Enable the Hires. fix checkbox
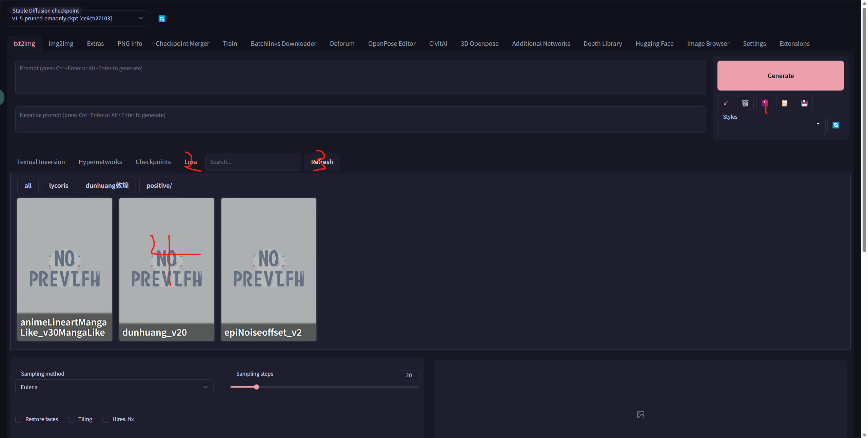Screen dimensions: 868x438 (x=106, y=419)
